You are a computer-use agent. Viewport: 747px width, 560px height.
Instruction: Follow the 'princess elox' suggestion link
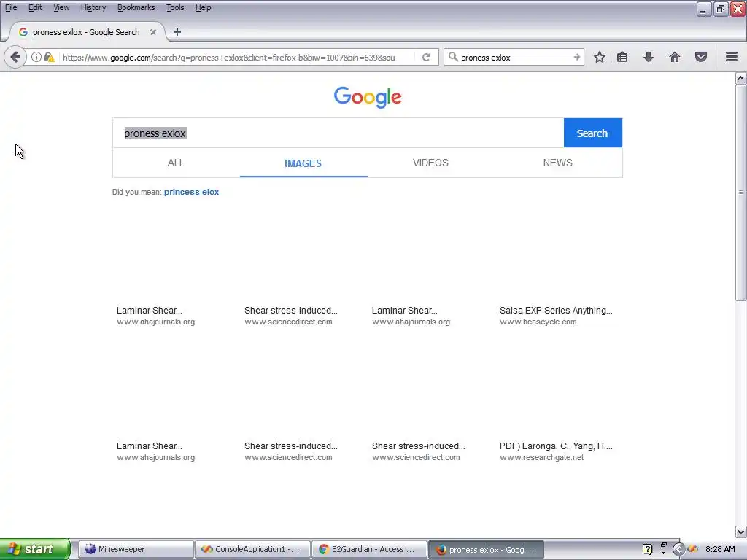click(192, 192)
